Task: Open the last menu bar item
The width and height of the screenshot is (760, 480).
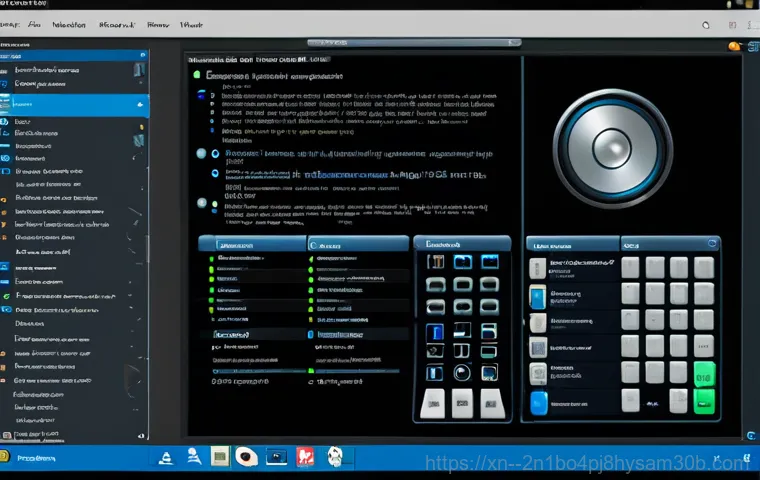Action: [x=192, y=23]
